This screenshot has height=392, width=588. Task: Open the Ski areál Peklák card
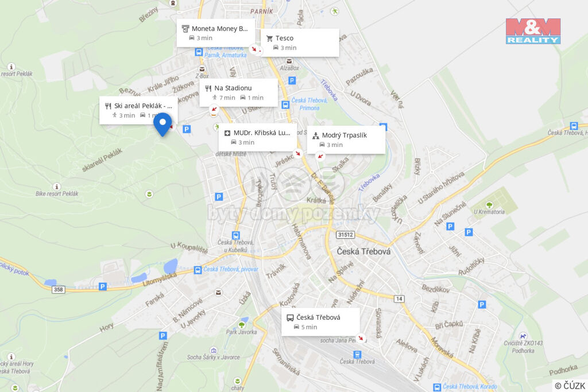(138, 110)
